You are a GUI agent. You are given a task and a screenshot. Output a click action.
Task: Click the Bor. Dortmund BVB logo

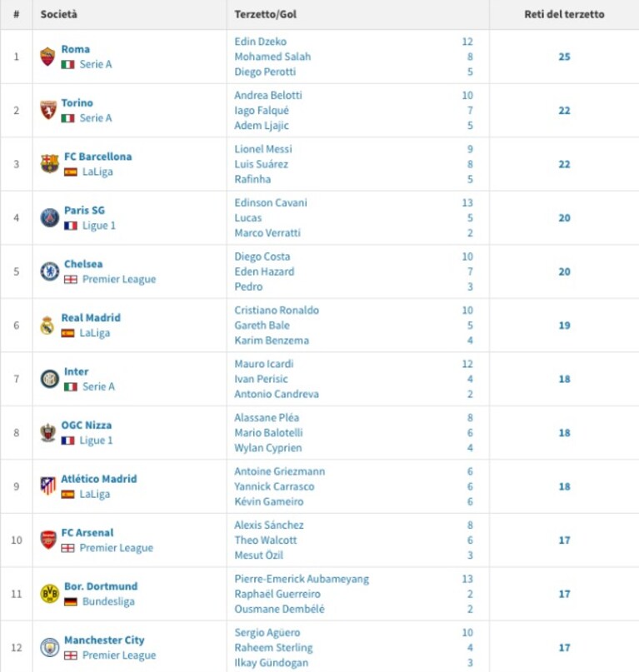50,594
